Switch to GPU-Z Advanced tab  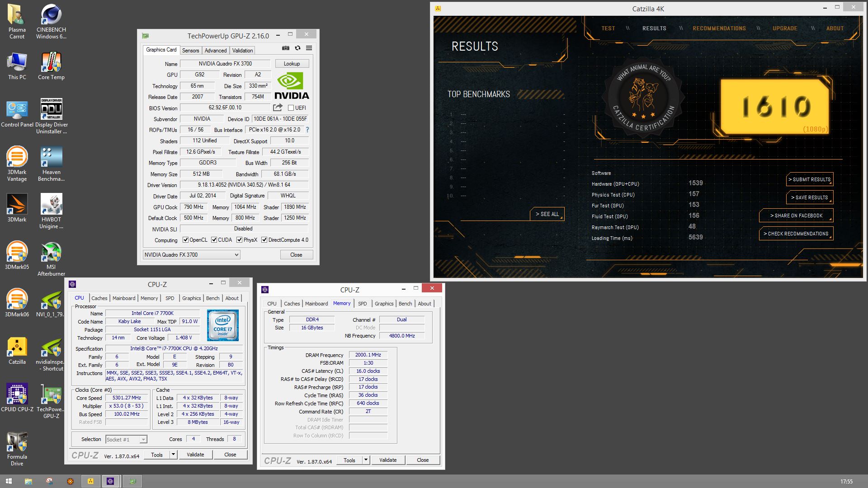[x=216, y=51]
